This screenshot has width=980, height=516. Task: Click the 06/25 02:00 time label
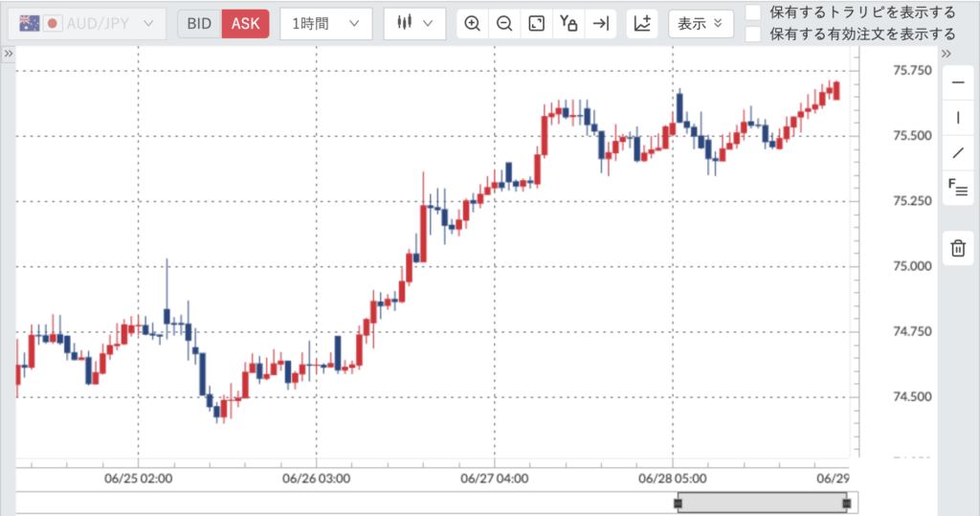pyautogui.click(x=138, y=479)
